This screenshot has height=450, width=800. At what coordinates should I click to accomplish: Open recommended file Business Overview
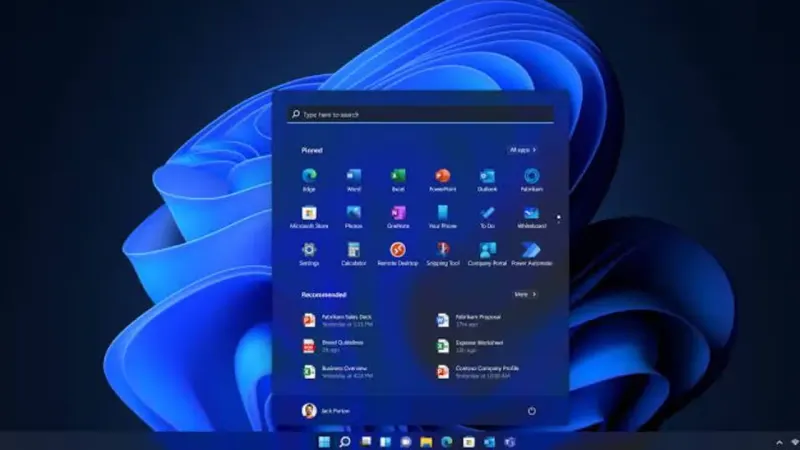(338, 371)
